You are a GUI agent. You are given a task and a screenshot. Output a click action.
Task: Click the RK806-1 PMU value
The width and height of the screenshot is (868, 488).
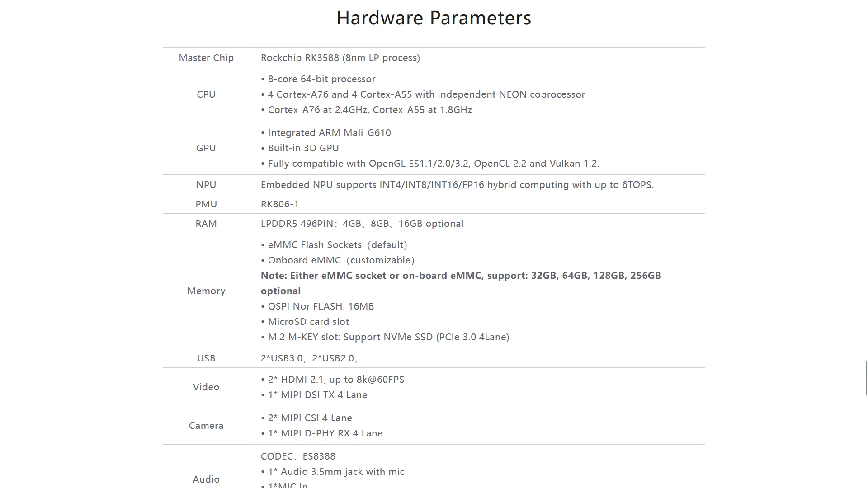click(x=280, y=204)
